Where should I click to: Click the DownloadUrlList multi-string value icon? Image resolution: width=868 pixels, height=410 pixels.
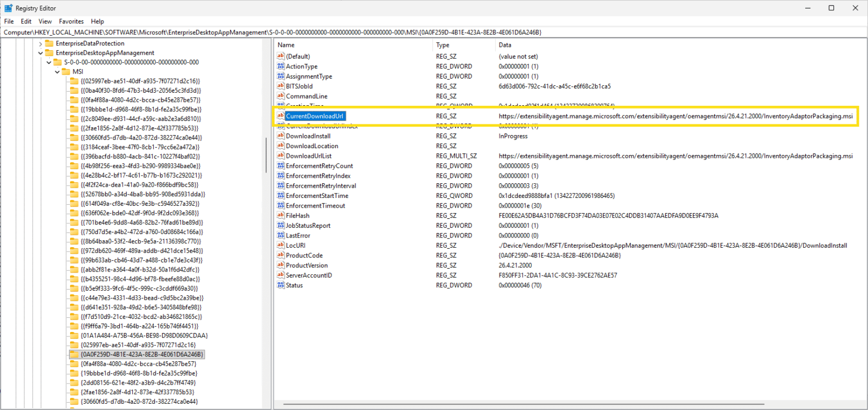[x=281, y=156]
